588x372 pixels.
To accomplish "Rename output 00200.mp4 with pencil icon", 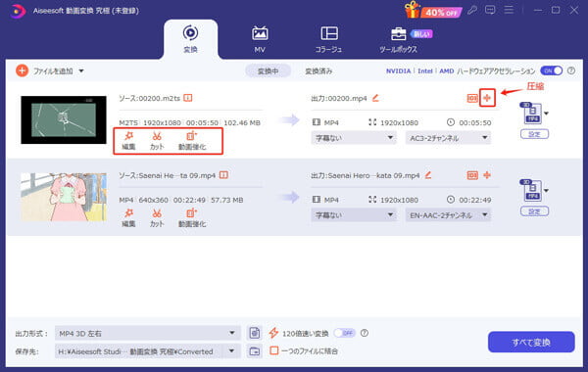I will tap(375, 98).
